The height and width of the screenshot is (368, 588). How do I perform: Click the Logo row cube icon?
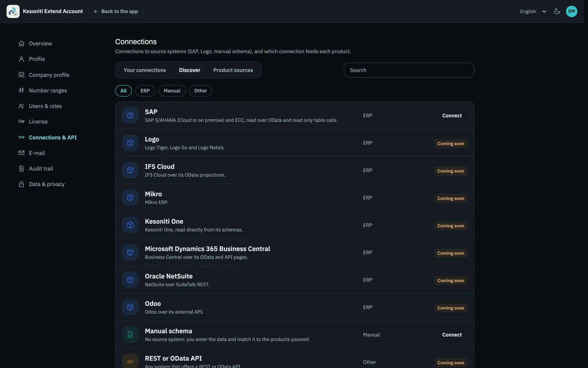[130, 143]
